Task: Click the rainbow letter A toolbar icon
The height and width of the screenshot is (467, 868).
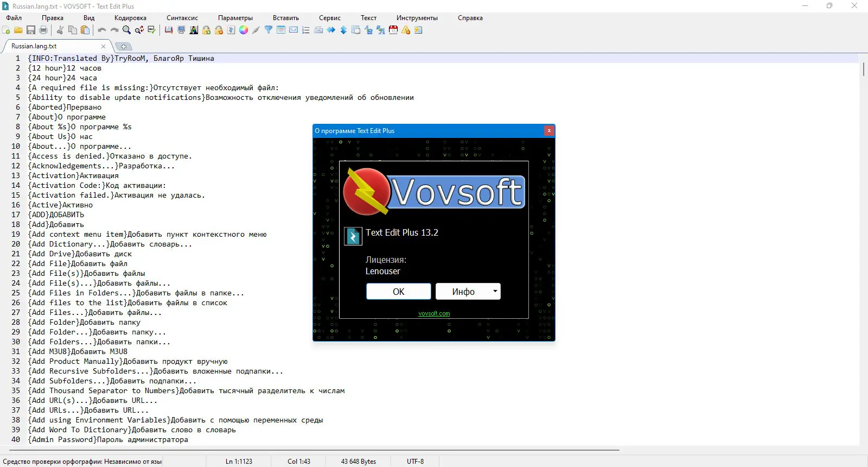Action: coord(194,30)
